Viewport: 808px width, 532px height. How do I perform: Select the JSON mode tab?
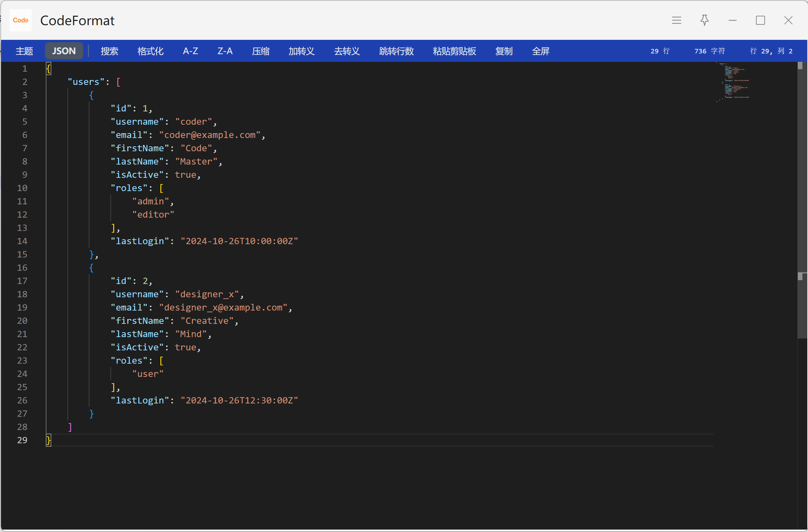[x=64, y=51]
